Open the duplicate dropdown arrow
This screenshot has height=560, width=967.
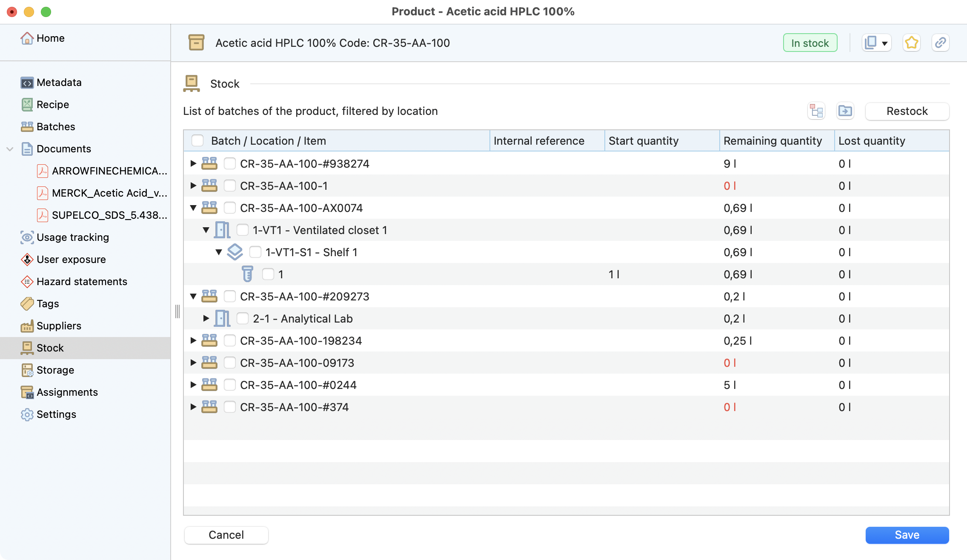tap(885, 43)
